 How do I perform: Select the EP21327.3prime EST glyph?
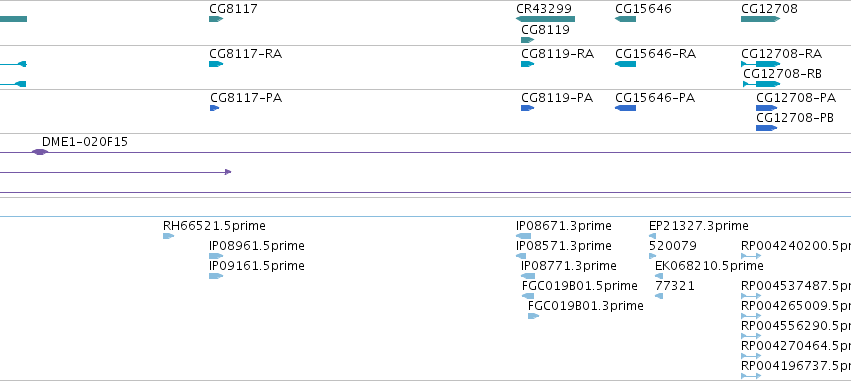[652, 236]
